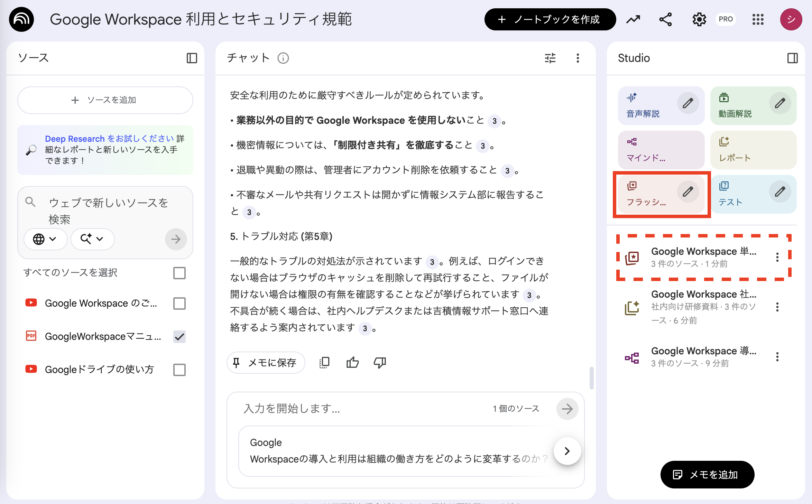
Task: Open the sparkle search-mode dropdown
Action: coord(92,239)
